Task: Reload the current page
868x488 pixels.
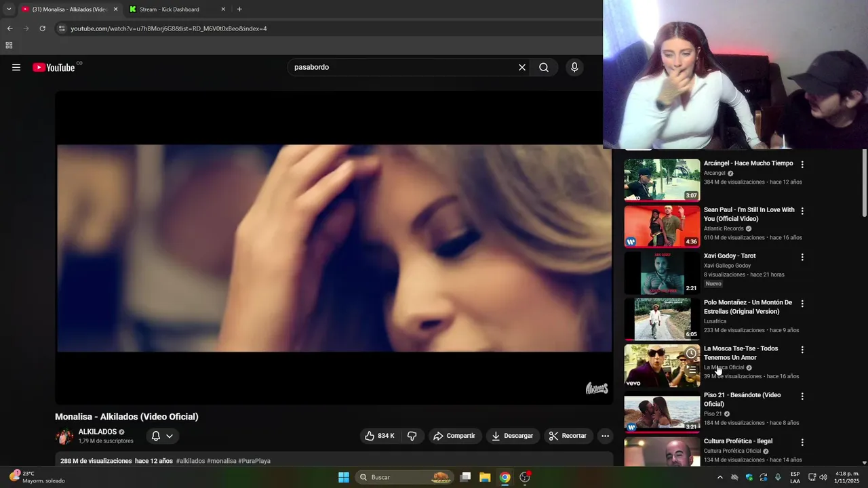Action: (42, 28)
